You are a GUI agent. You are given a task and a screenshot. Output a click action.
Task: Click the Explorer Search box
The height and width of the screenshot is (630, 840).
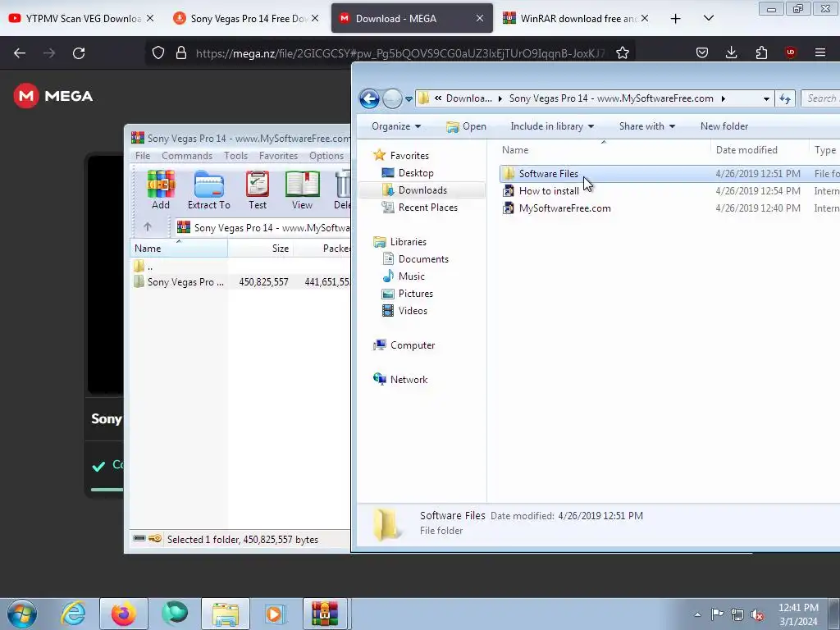coord(820,98)
